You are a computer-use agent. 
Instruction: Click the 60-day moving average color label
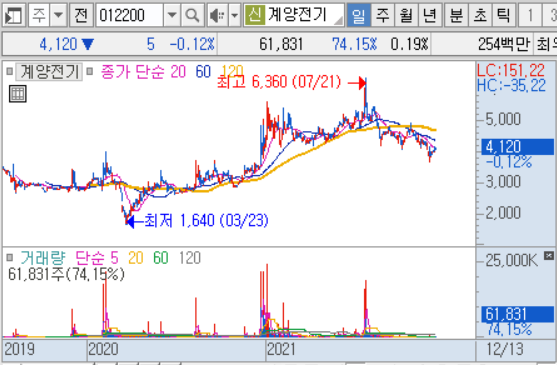pyautogui.click(x=203, y=72)
